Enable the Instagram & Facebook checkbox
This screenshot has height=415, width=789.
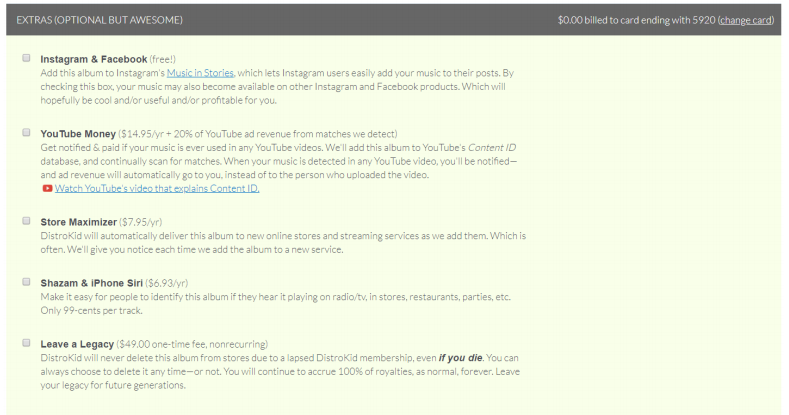26,59
